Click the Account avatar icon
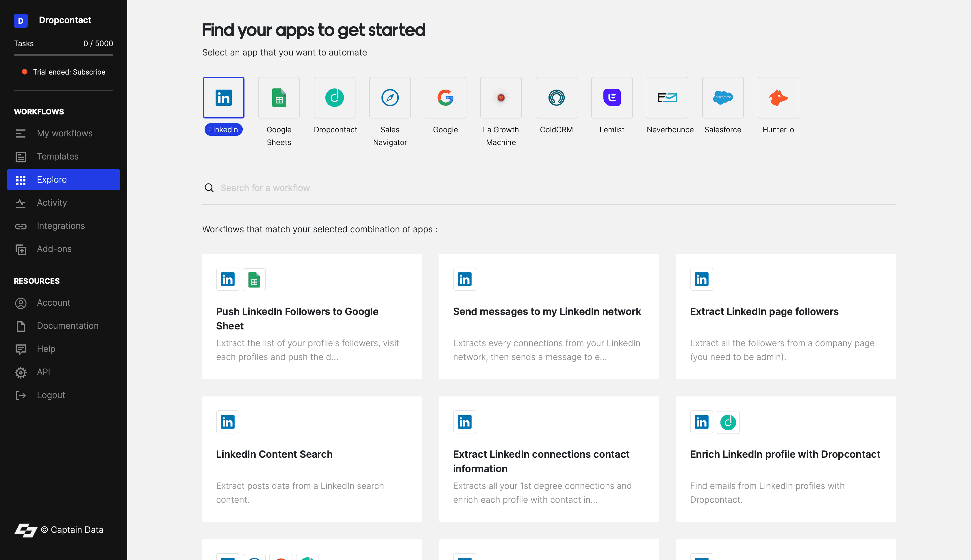 [x=21, y=303]
